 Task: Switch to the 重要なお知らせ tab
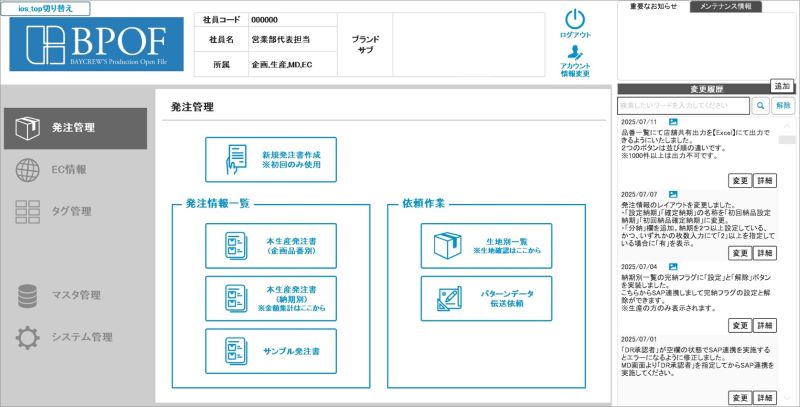654,7
